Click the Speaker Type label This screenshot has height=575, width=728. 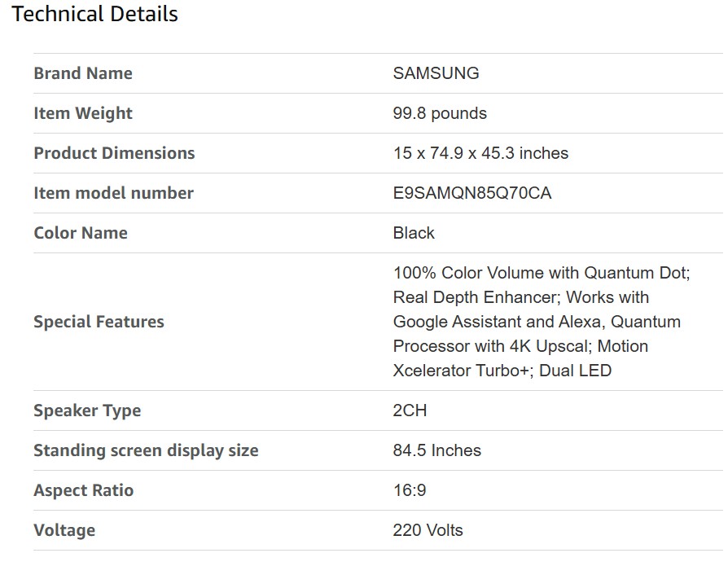point(87,410)
